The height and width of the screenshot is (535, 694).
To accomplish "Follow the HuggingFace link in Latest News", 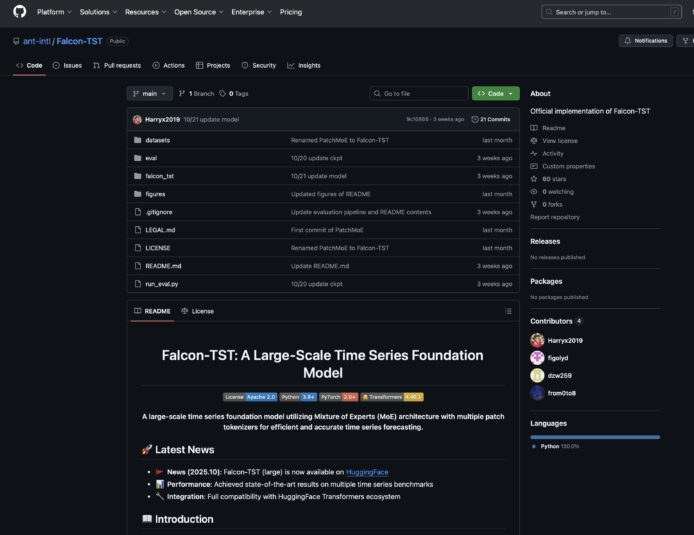I will tap(367, 472).
